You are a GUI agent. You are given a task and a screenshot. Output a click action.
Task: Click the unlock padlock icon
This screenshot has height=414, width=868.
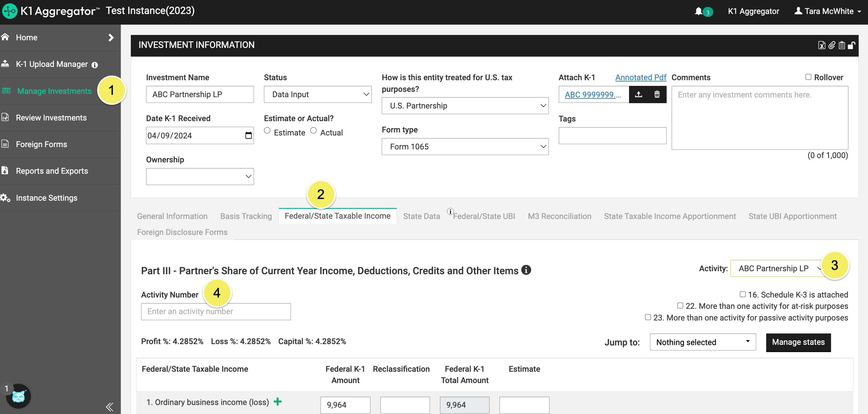[851, 46]
